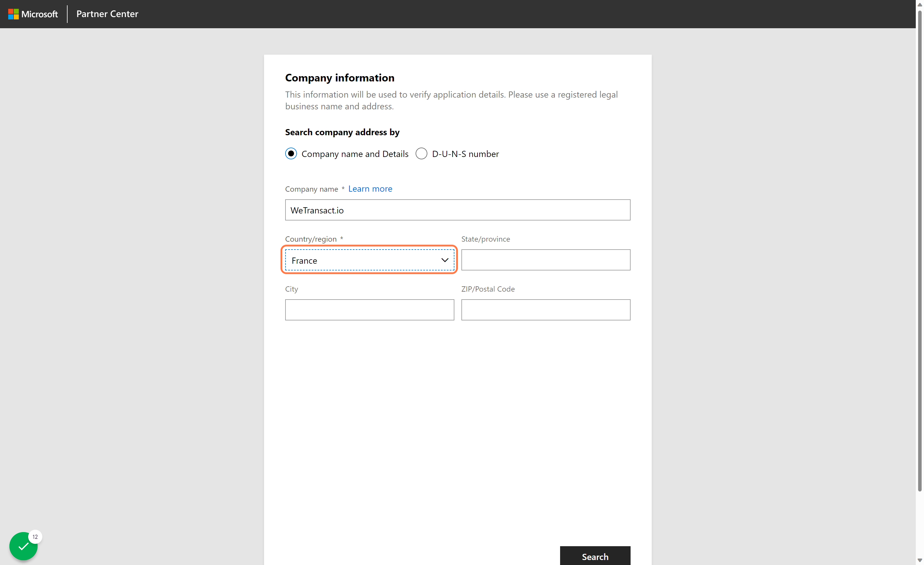This screenshot has height=565, width=924.
Task: Focus the Company name field
Action: (458, 210)
